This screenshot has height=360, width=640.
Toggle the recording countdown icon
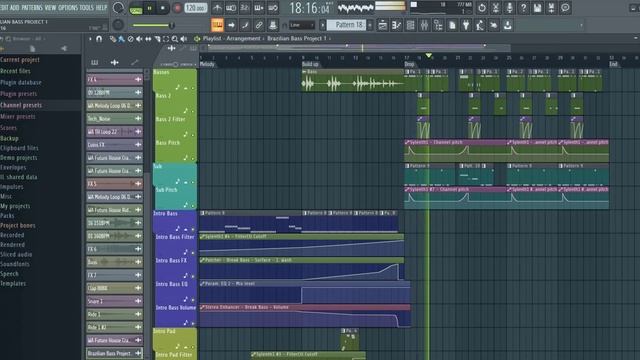click(x=244, y=8)
